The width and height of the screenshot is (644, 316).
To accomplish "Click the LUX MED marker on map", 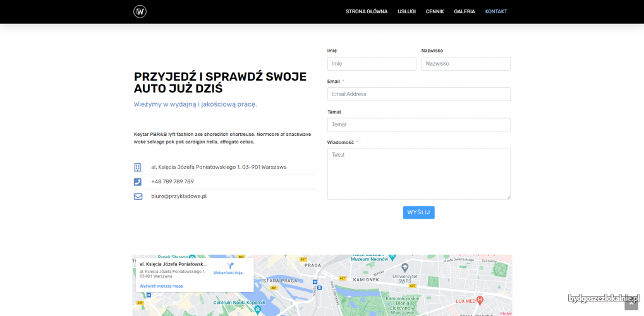I will 480,300.
